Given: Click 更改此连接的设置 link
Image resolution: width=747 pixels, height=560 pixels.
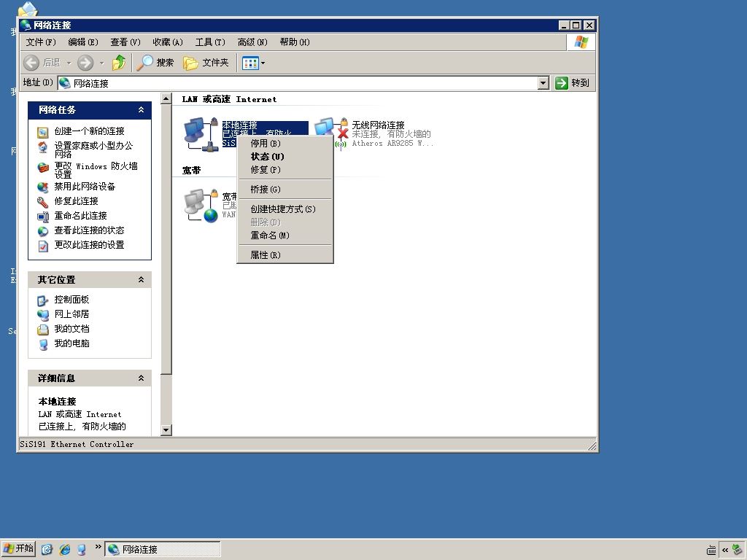Looking at the screenshot, I should pyautogui.click(x=89, y=245).
